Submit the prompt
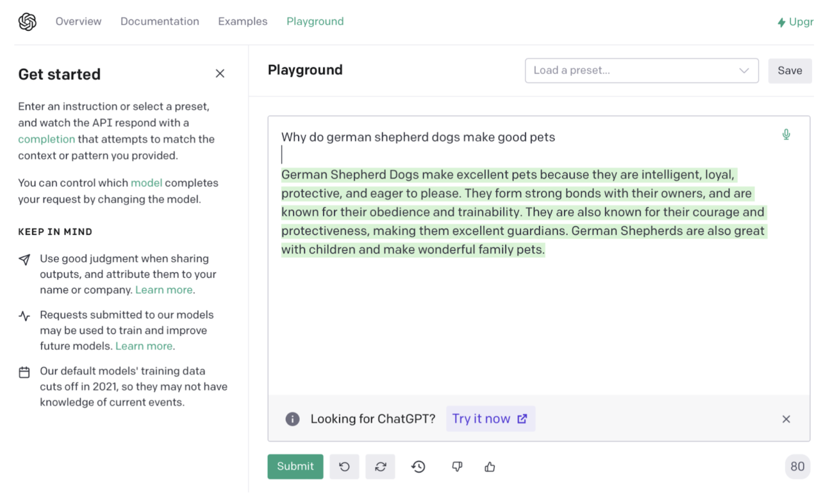 pyautogui.click(x=295, y=467)
